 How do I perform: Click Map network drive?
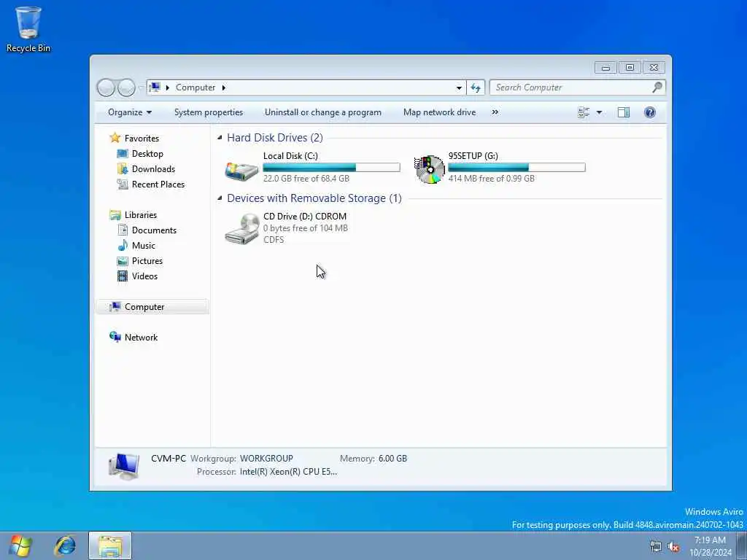pos(439,112)
